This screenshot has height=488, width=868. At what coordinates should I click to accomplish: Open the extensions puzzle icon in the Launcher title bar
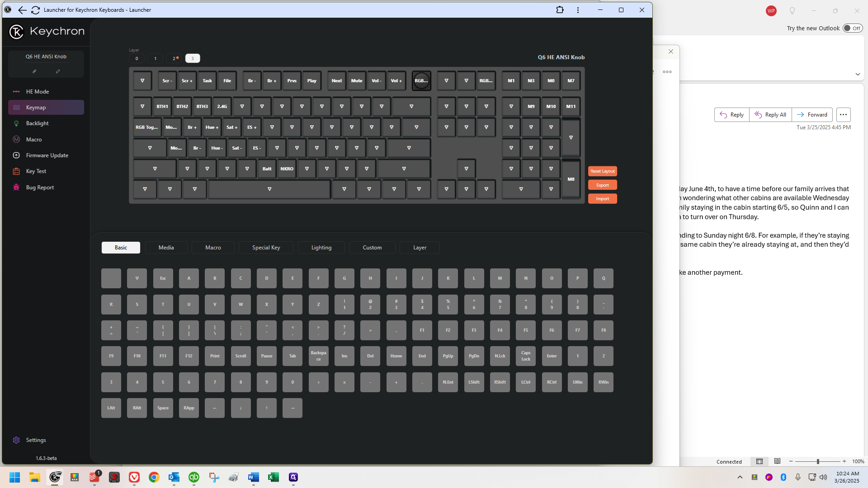click(x=560, y=10)
